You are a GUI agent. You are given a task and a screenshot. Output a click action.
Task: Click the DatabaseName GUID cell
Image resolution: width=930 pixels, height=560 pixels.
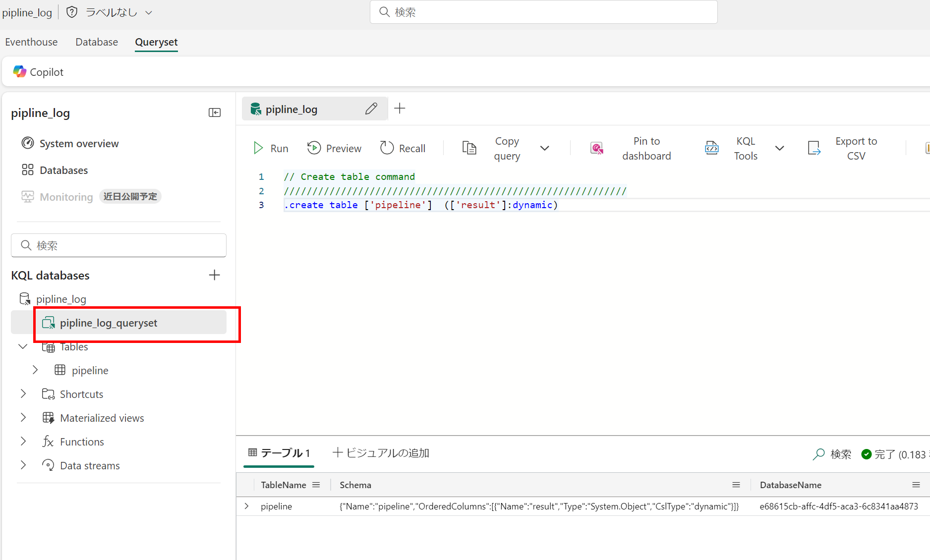click(x=839, y=506)
